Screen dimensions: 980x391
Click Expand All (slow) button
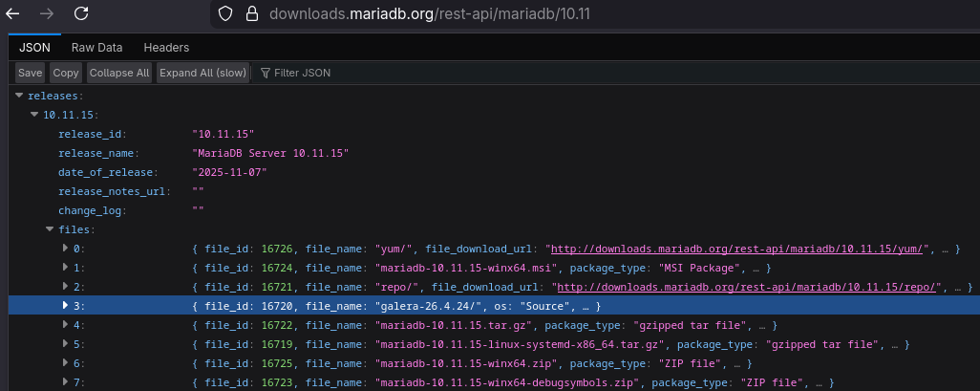click(x=202, y=73)
